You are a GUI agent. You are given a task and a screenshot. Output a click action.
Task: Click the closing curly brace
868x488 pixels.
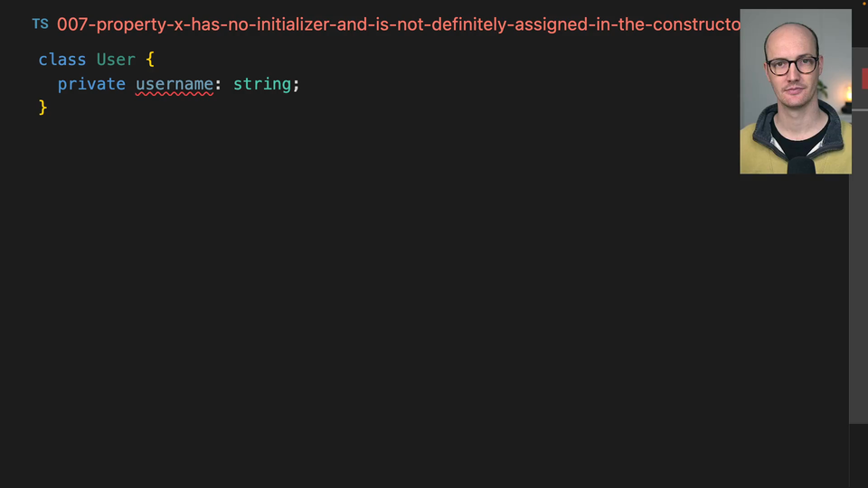click(42, 108)
